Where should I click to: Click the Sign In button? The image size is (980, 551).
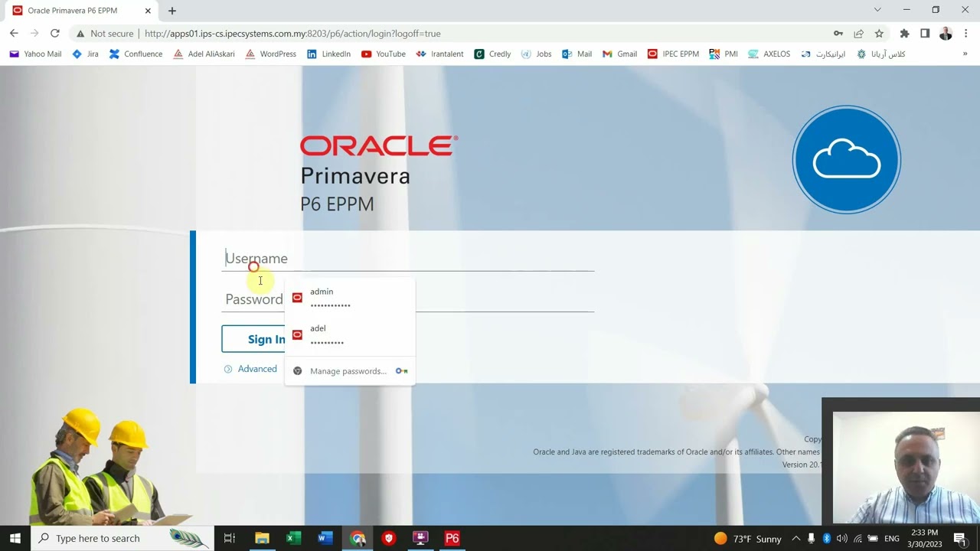[266, 339]
